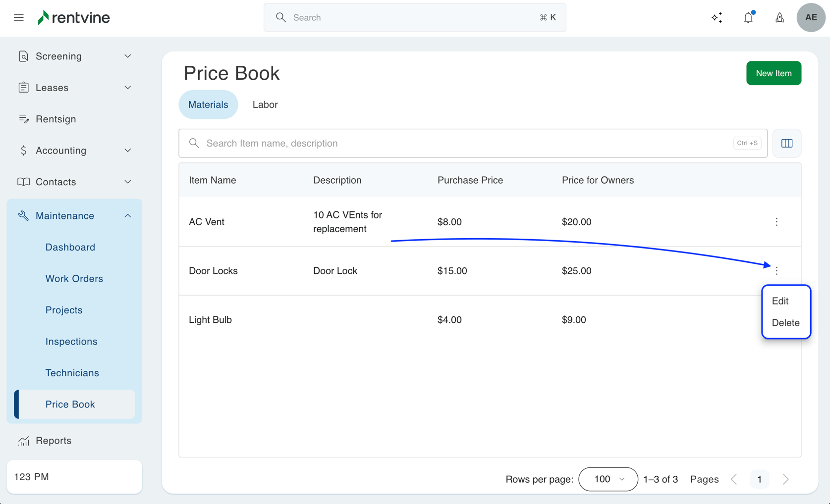The width and height of the screenshot is (830, 504).
Task: Open the Rows per page dropdown
Action: pyautogui.click(x=608, y=479)
